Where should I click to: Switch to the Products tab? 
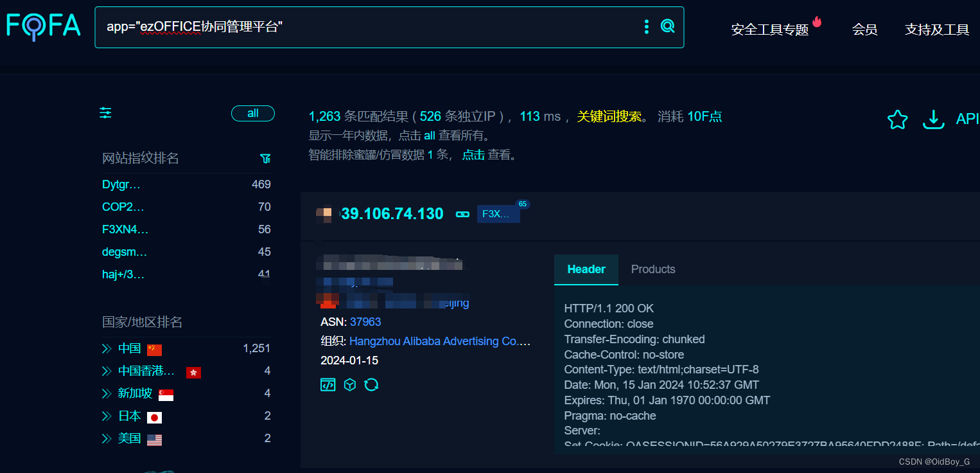[x=653, y=269]
